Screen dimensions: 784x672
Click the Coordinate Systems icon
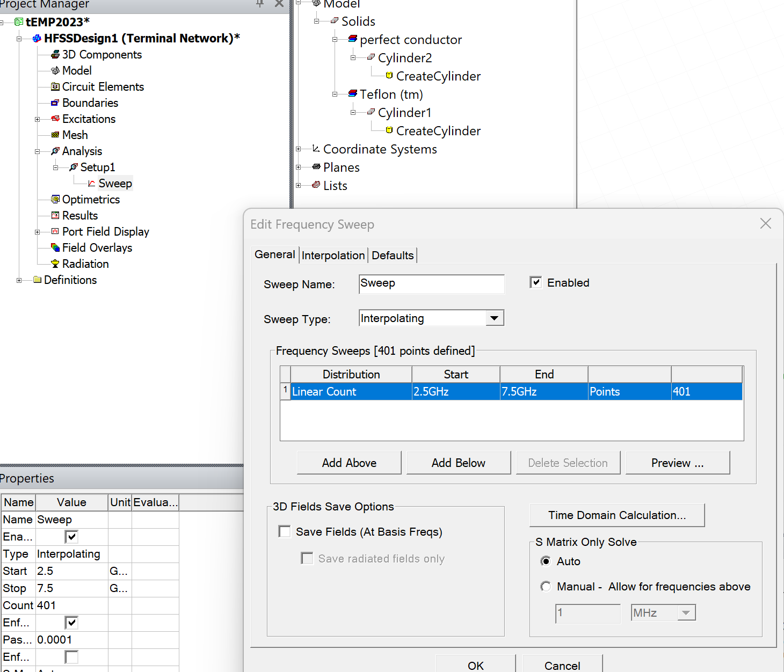316,149
